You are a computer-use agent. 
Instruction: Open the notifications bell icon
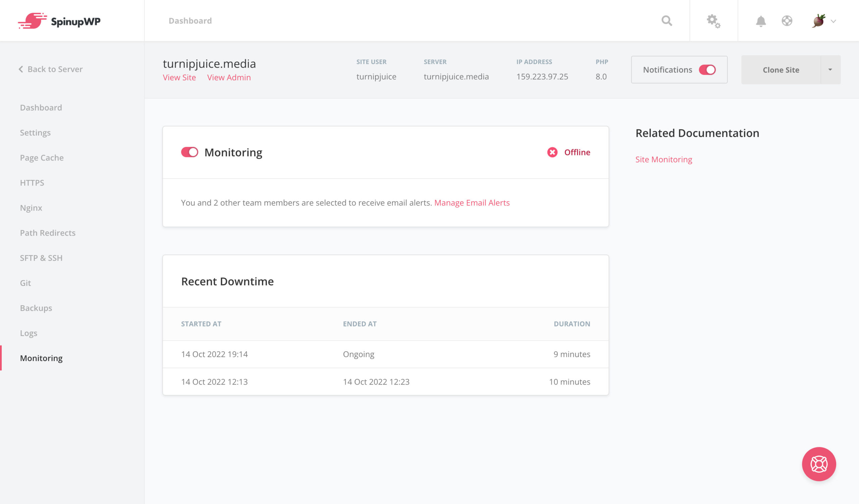coord(761,21)
